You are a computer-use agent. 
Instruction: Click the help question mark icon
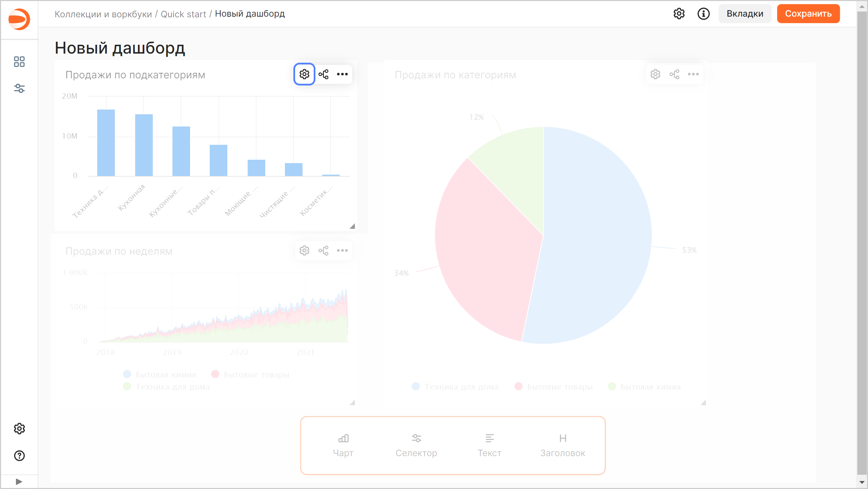pyautogui.click(x=19, y=456)
